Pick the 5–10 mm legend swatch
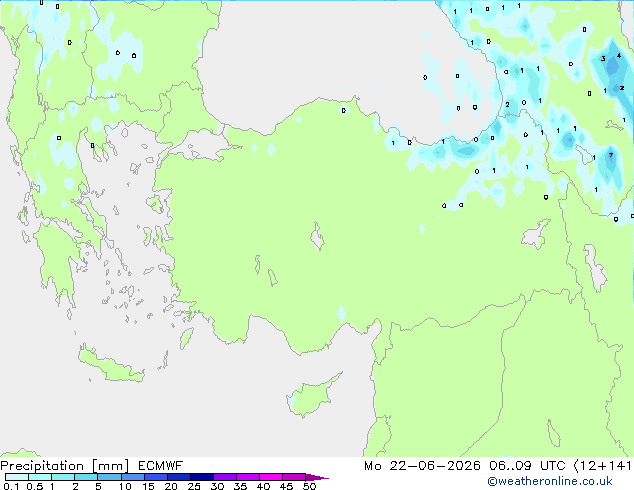Image resolution: width=634 pixels, height=490 pixels. click(x=109, y=477)
